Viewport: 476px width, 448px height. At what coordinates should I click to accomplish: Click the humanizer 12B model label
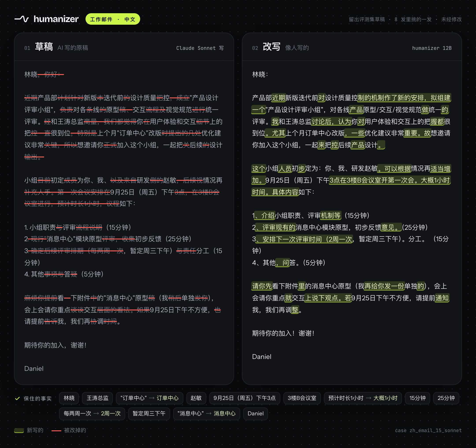[432, 48]
